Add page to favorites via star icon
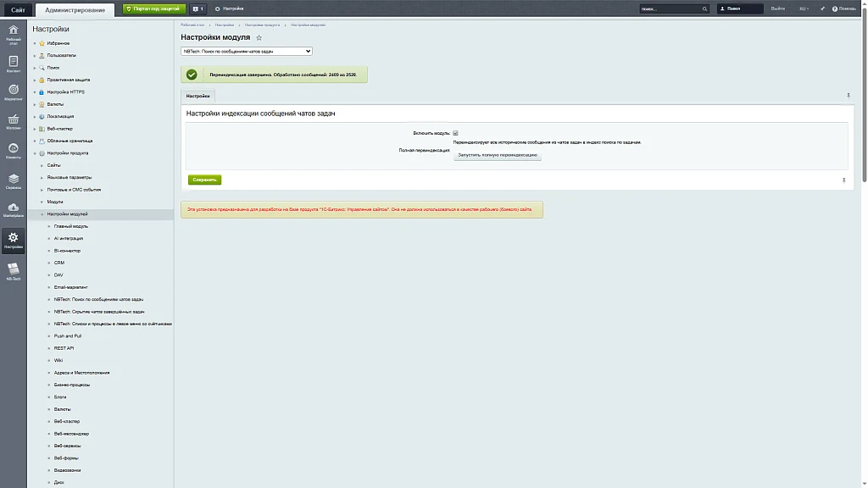Viewport: 868px width, 488px height. [259, 37]
